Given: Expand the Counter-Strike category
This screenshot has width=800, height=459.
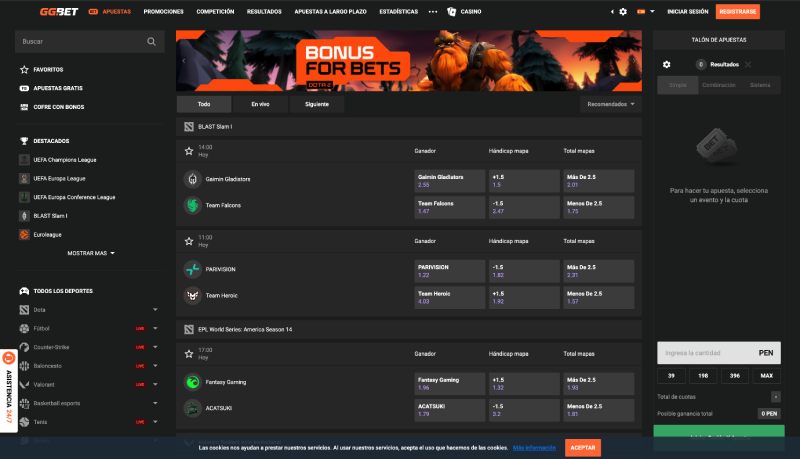Looking at the screenshot, I should point(155,347).
